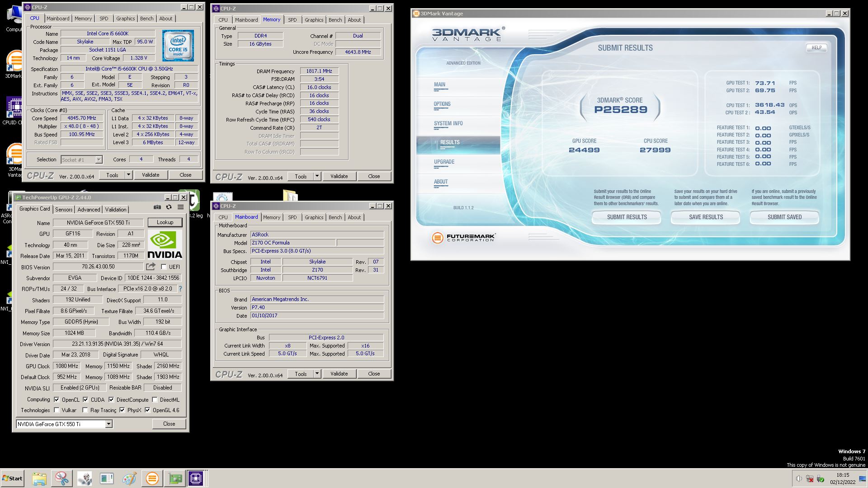The height and width of the screenshot is (488, 868).
Task: Open the GPU-Z hamburger menu
Action: 180,207
